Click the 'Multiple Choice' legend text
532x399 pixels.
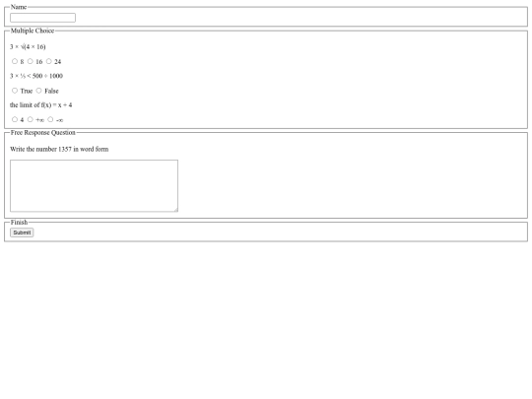point(33,31)
